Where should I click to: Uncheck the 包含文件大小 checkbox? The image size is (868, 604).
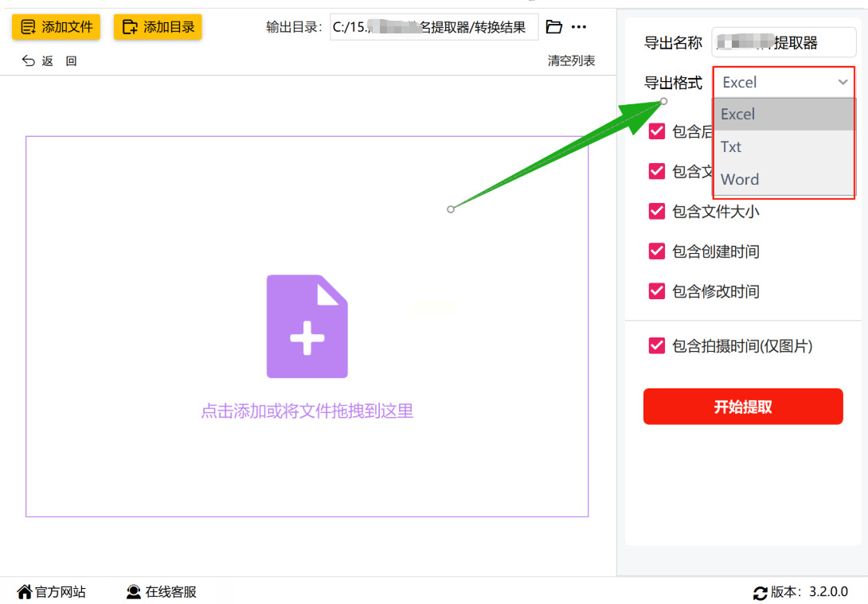click(656, 212)
